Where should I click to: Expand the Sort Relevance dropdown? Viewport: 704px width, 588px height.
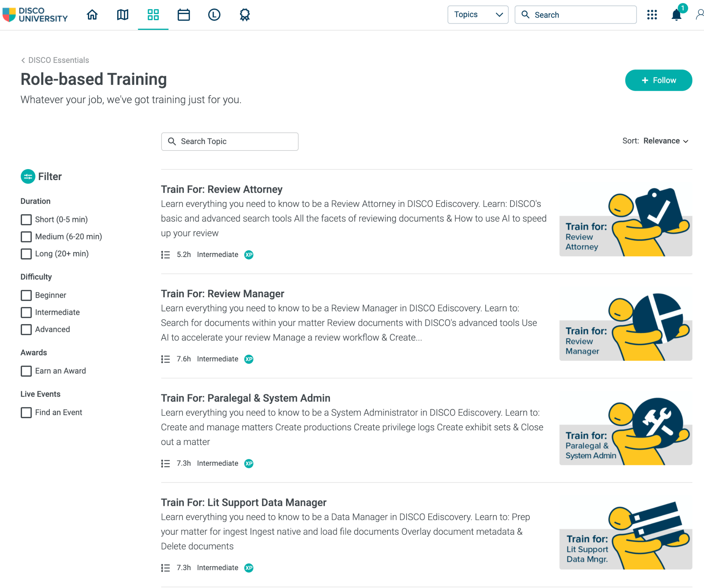click(665, 141)
